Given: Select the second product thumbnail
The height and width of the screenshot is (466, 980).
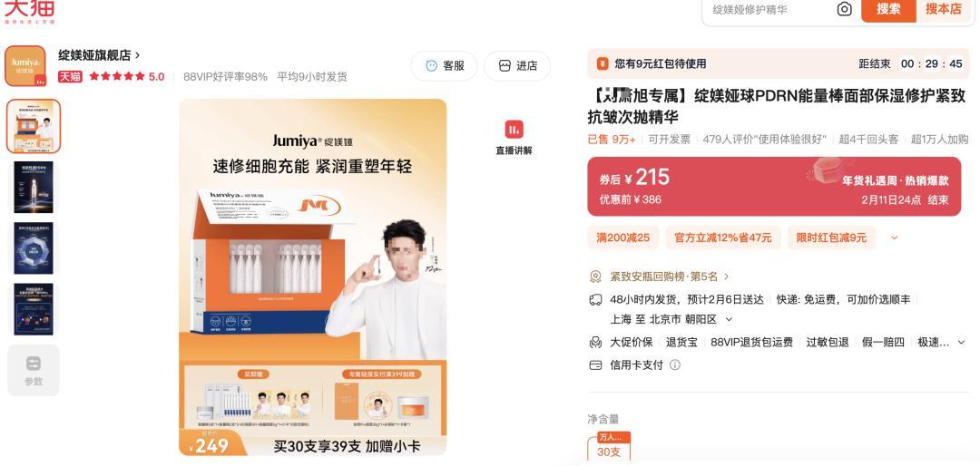Looking at the screenshot, I should (x=34, y=188).
